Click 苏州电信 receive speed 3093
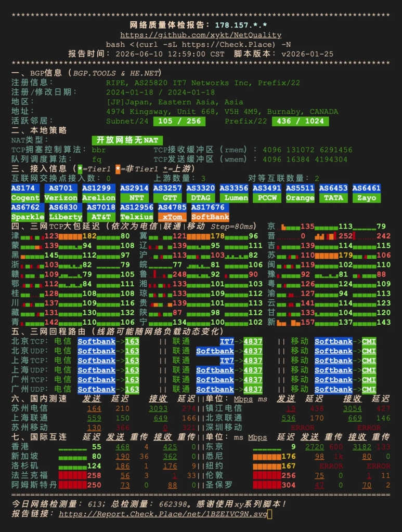This screenshot has width=402, height=532. (158, 408)
